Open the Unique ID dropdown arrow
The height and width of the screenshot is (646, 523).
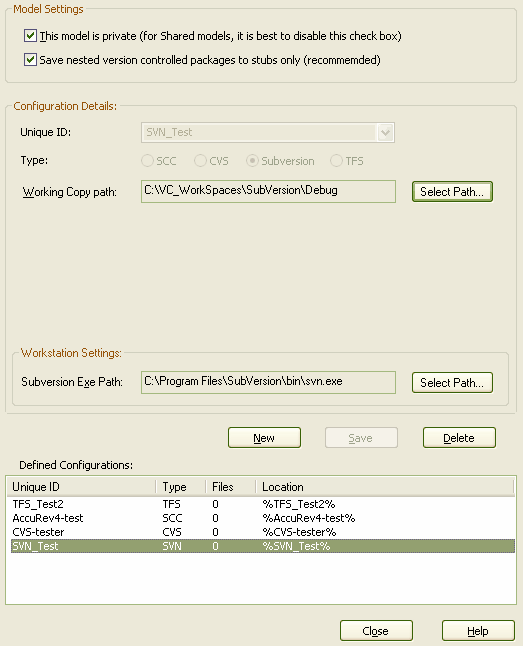[x=385, y=133]
